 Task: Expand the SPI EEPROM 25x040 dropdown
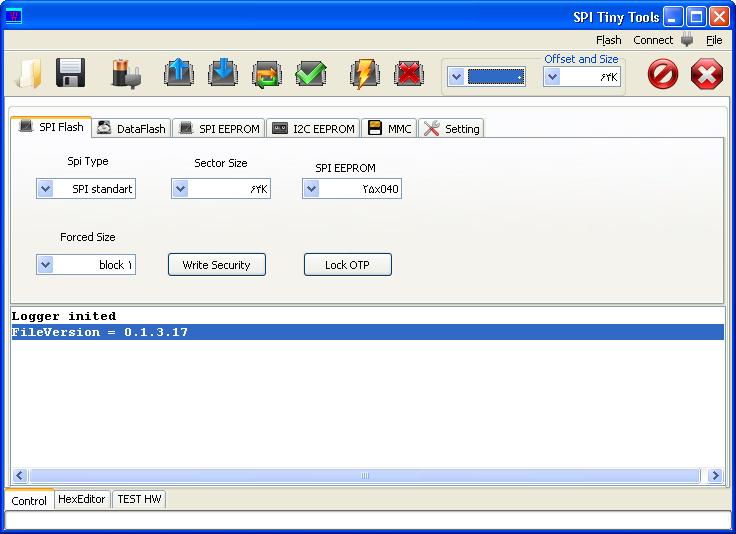(312, 189)
